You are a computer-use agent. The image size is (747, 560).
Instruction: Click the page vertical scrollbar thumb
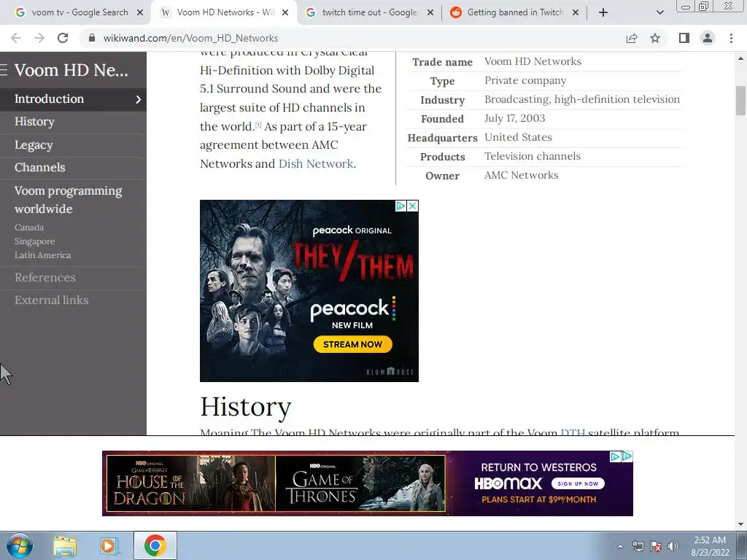tap(740, 100)
